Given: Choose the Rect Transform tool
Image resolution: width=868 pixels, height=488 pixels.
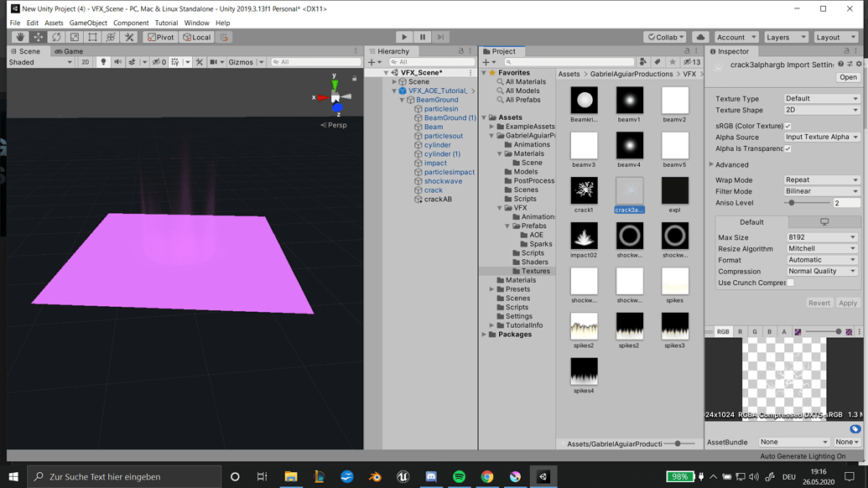Looking at the screenshot, I should pos(93,36).
